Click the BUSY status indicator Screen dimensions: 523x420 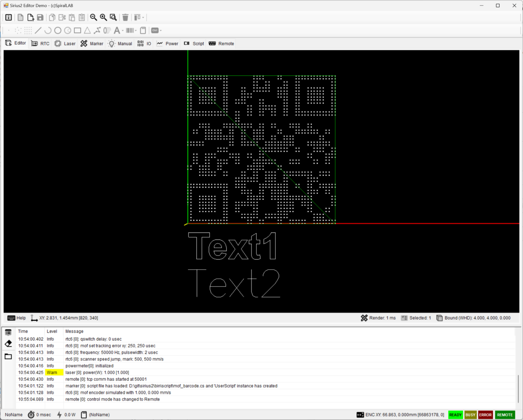click(x=471, y=415)
